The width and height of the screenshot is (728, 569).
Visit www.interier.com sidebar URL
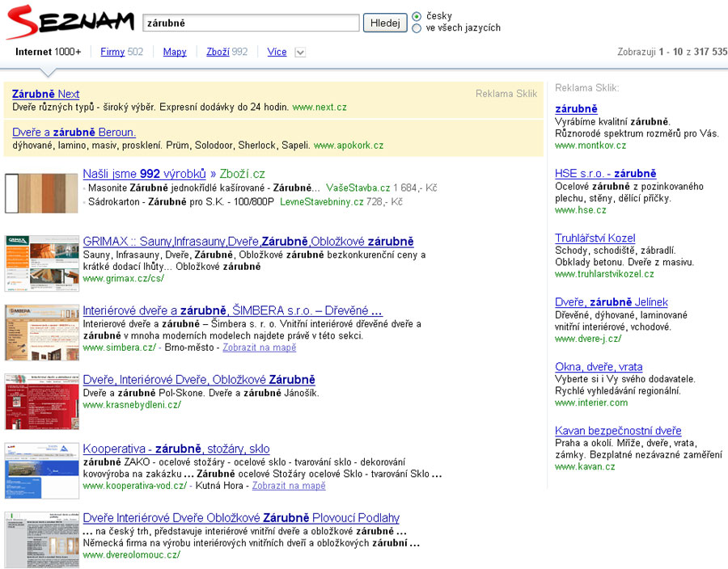[x=591, y=403]
